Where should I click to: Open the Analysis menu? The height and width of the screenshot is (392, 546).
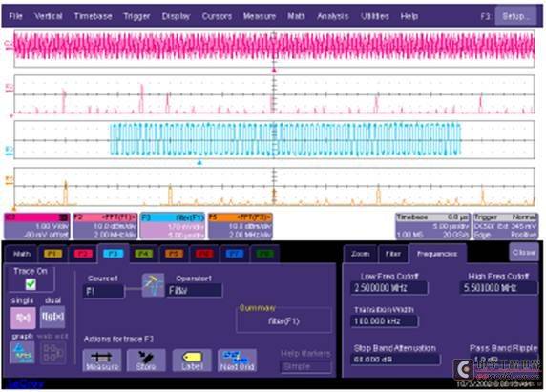333,16
